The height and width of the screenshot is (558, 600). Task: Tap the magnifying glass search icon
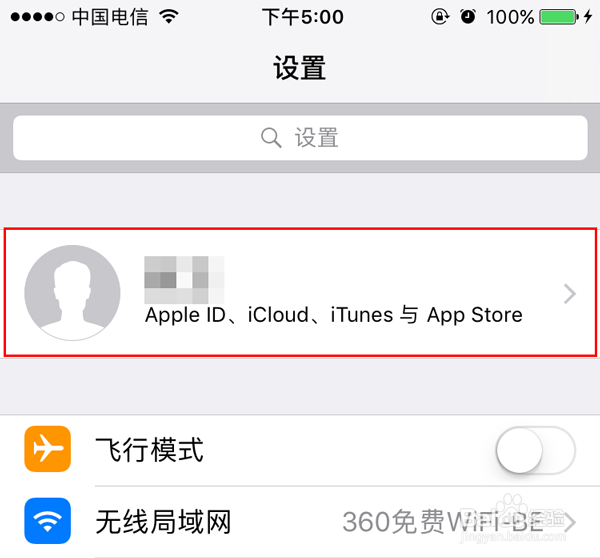pyautogui.click(x=271, y=137)
